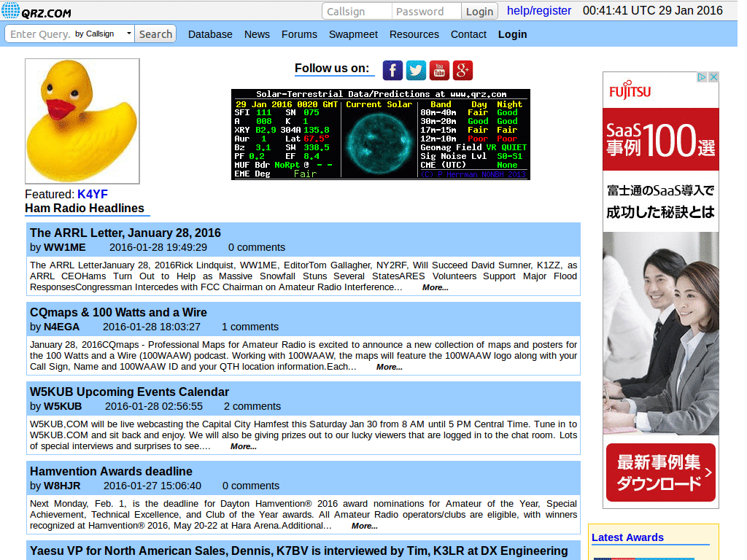Click '1 comments' on CQmaps post

click(250, 327)
